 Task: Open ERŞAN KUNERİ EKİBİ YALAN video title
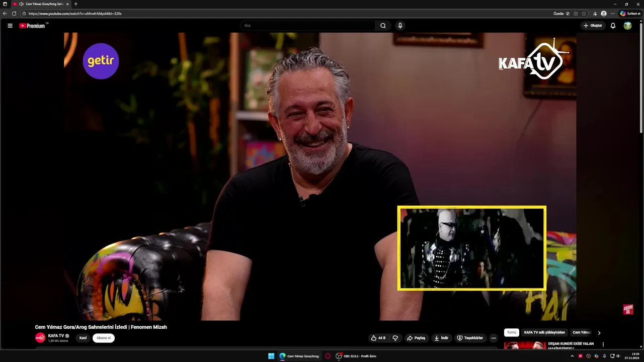(x=571, y=345)
